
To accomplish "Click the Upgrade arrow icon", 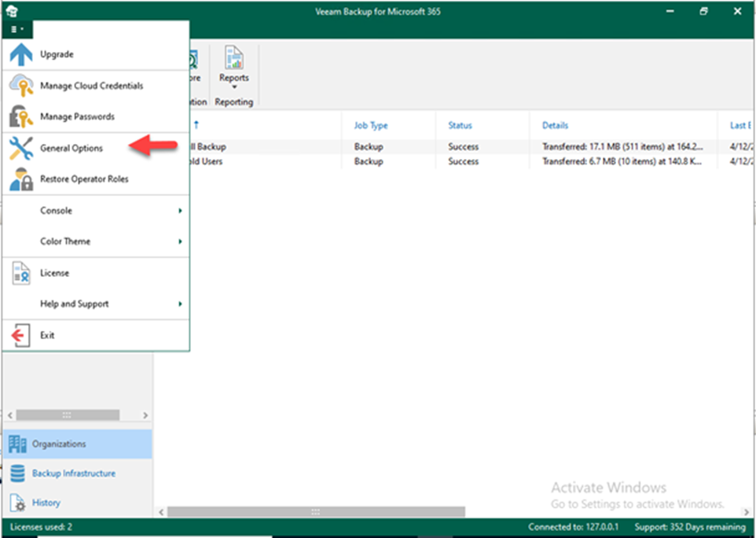I will click(x=20, y=54).
